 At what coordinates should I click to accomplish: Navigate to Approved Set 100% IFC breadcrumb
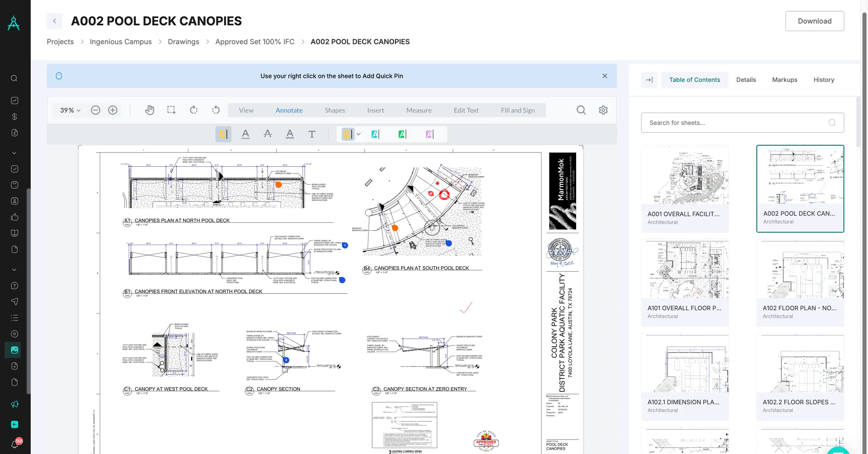255,42
